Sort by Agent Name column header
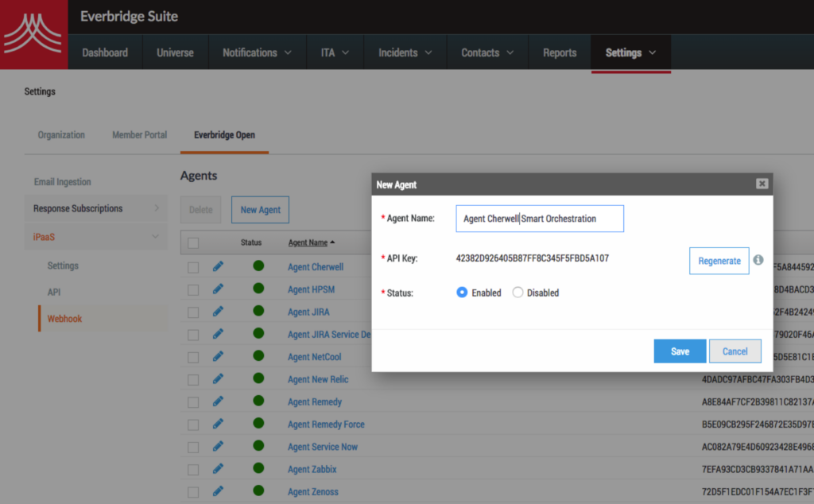814x504 pixels. (x=312, y=242)
